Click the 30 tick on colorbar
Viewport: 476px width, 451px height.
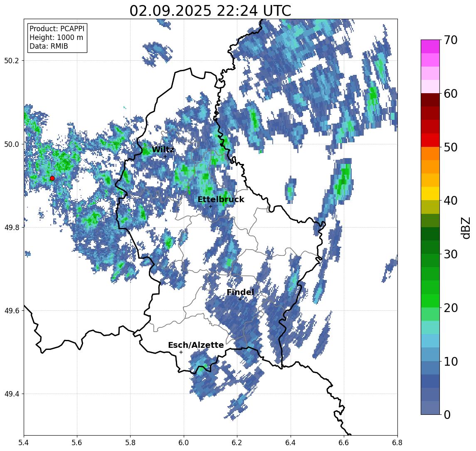450,254
